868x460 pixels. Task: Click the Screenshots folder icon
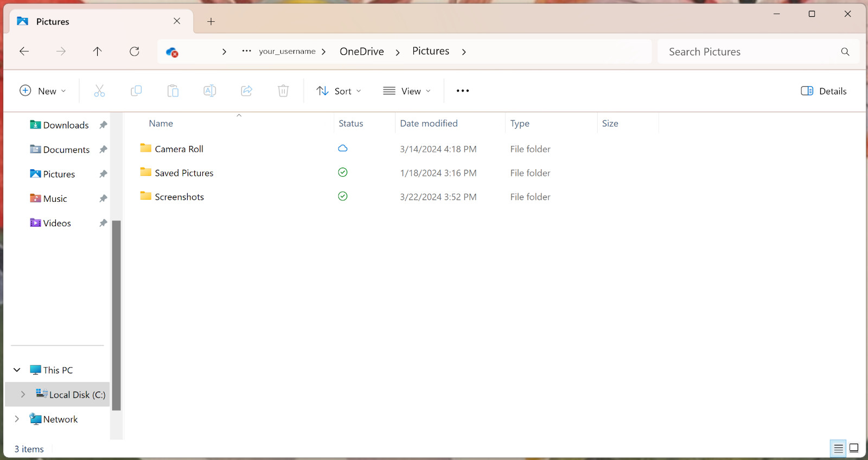point(146,196)
